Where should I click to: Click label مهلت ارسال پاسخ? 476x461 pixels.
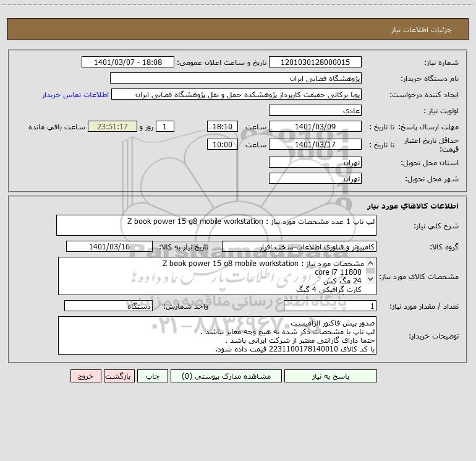coord(428,127)
